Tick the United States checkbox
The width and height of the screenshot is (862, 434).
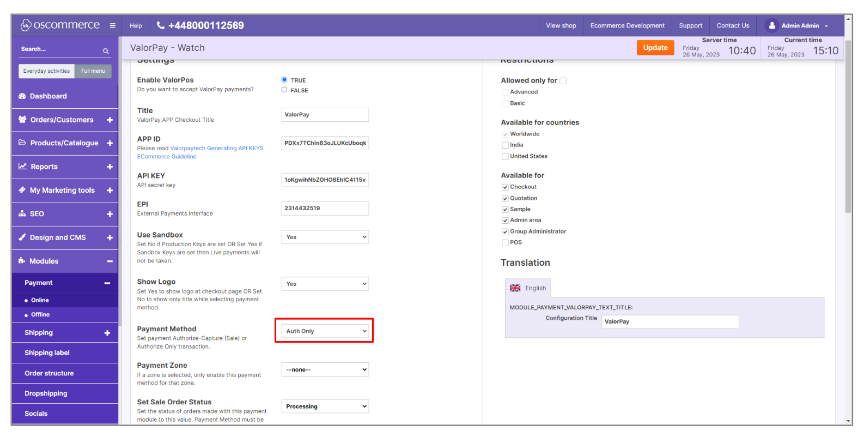click(505, 156)
